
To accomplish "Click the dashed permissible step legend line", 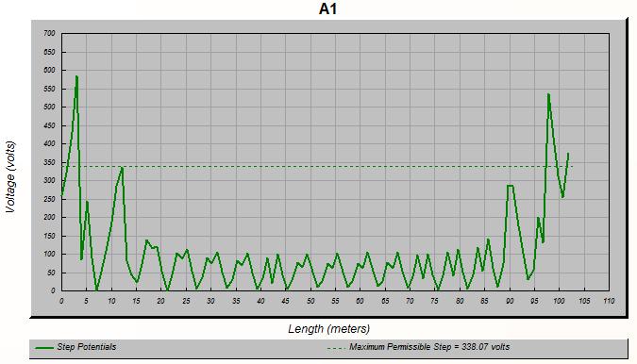I will pyautogui.click(x=336, y=348).
